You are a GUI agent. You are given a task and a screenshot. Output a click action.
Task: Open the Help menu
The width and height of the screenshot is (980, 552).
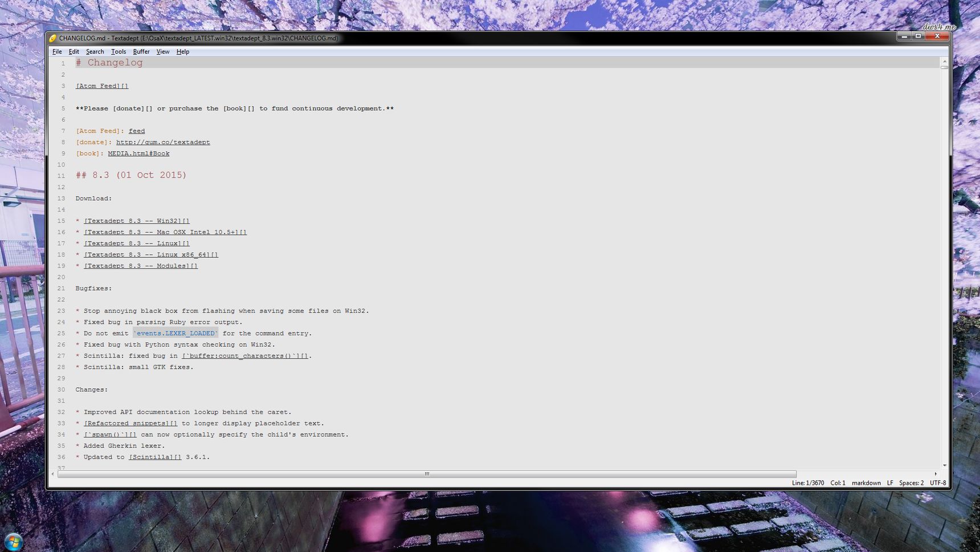[x=183, y=51]
